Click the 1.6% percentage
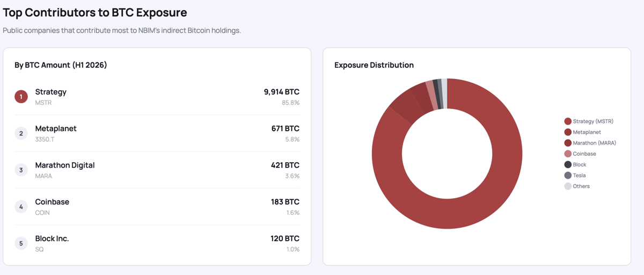644x275 pixels. (293, 213)
